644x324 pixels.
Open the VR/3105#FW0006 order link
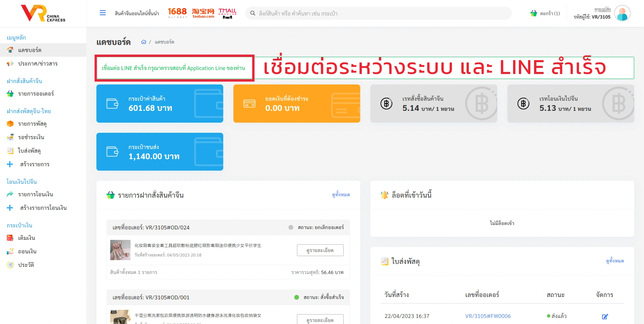click(x=488, y=316)
